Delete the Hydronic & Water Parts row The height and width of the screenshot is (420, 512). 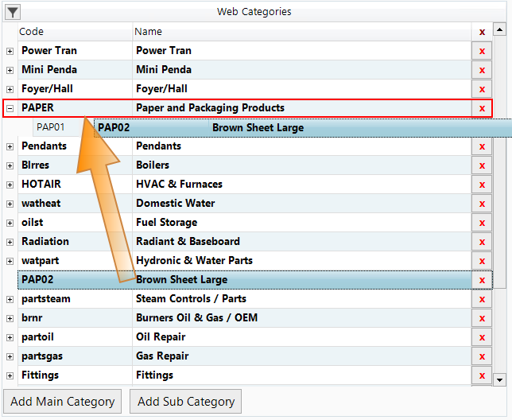click(482, 261)
